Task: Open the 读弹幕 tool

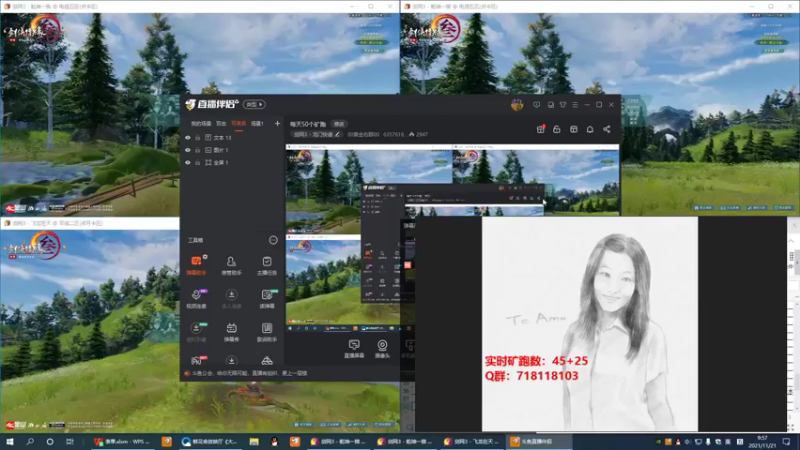Action: coord(267,298)
